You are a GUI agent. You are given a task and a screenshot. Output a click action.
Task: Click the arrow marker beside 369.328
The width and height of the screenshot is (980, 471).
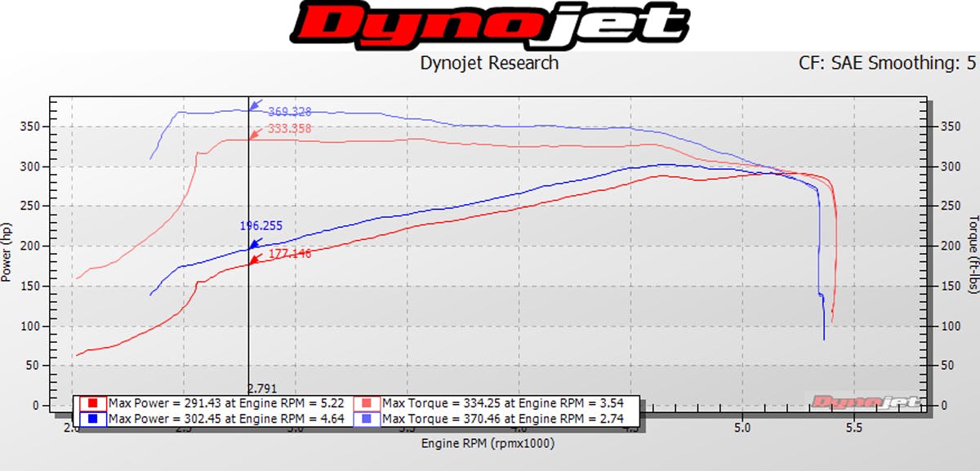click(255, 106)
